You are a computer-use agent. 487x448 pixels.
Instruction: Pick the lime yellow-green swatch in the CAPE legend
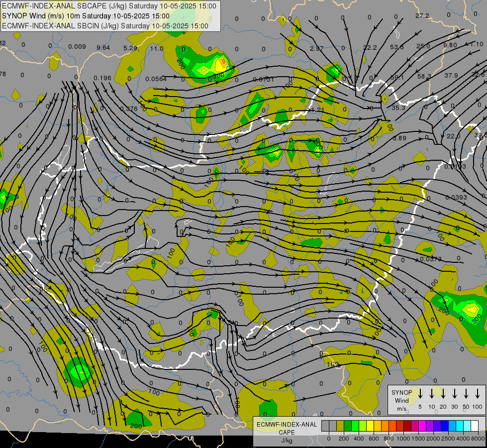(x=363, y=426)
